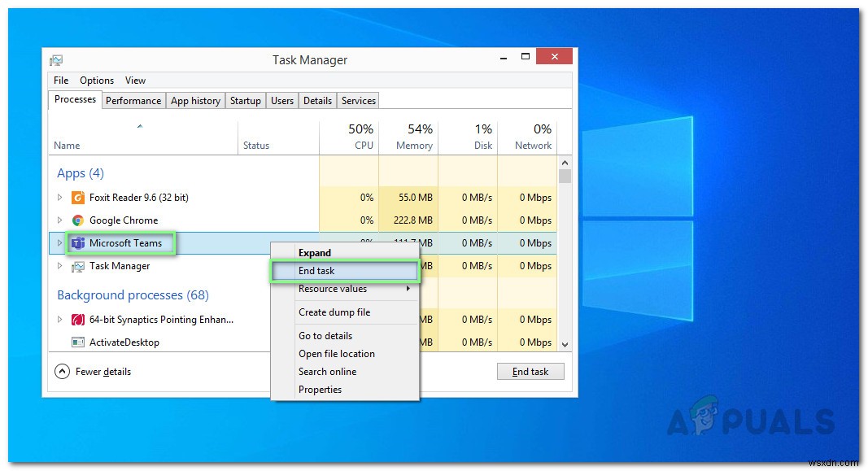868x471 pixels.
Task: Click the ActivateDesktop process icon
Action: [78, 342]
